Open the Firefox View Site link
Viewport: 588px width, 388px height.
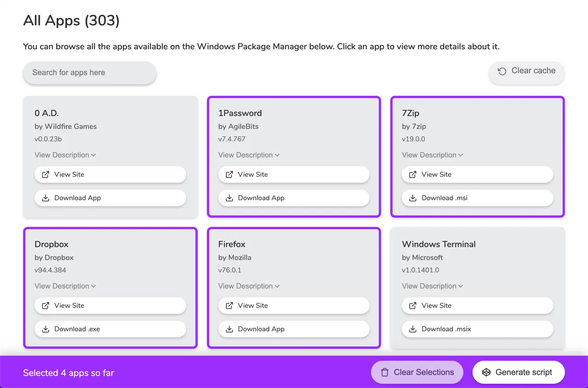[294, 306]
